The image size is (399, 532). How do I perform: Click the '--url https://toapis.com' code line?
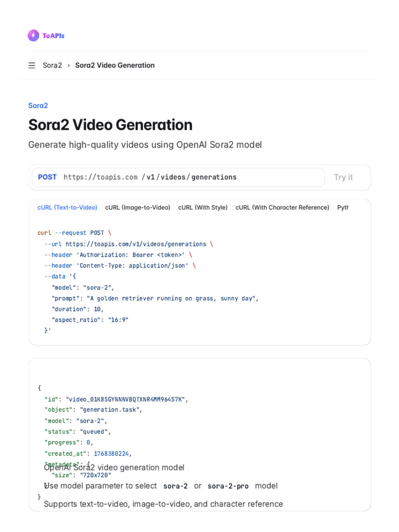(129, 244)
